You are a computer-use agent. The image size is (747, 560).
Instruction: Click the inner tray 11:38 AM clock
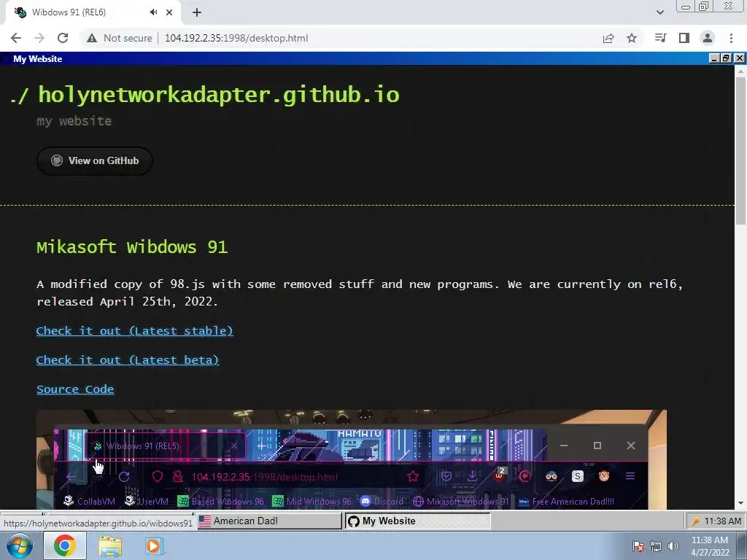[x=722, y=521]
